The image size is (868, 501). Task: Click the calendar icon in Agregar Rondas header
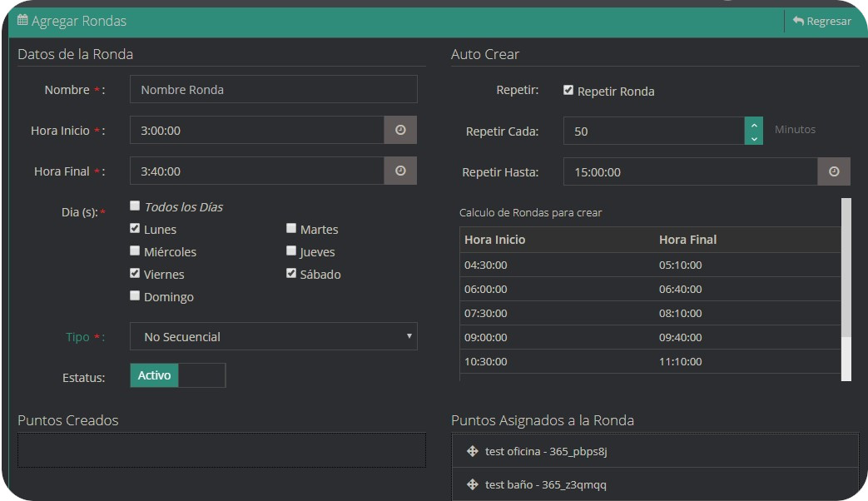coord(22,20)
